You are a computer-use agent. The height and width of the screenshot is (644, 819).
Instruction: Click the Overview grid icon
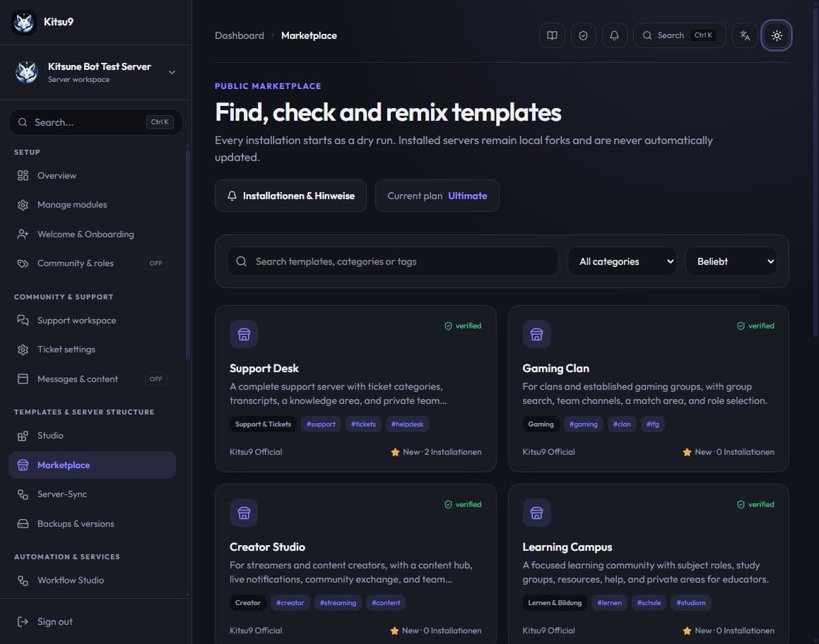coord(23,175)
